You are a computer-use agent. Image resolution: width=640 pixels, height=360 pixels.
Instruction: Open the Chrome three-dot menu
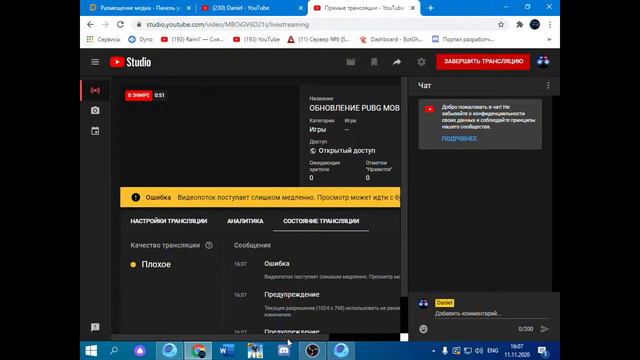pos(550,24)
